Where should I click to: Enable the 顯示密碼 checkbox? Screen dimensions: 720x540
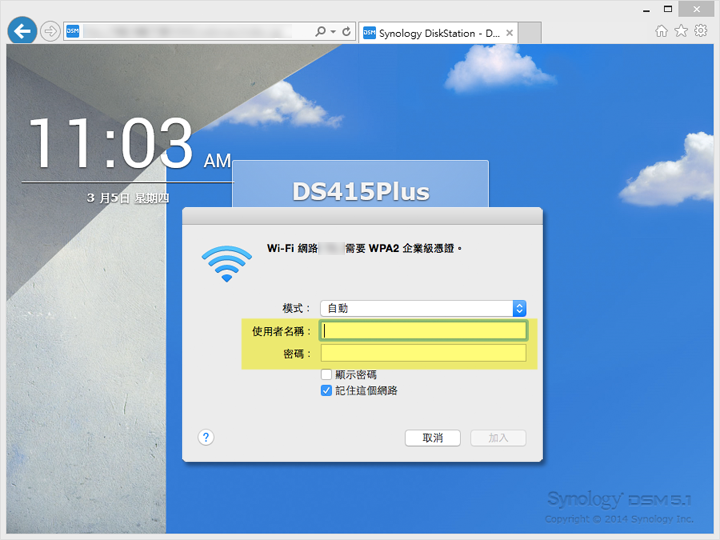pos(326,374)
